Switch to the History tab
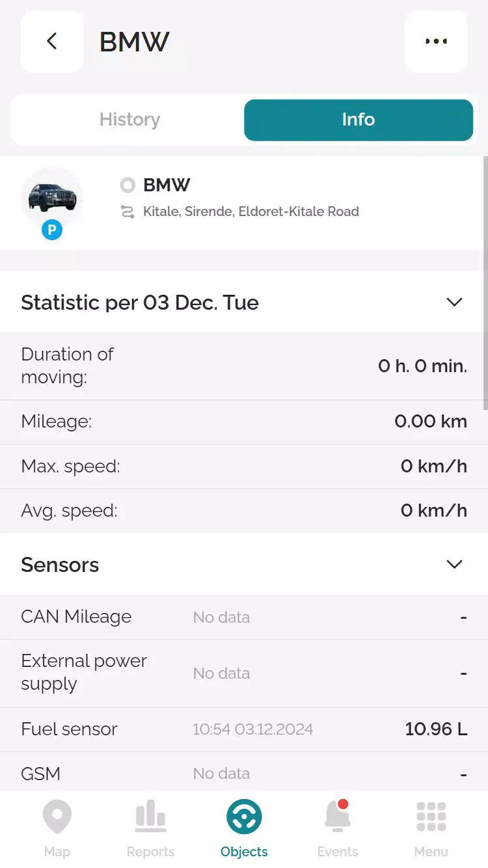This screenshot has height=868, width=488. click(x=129, y=120)
